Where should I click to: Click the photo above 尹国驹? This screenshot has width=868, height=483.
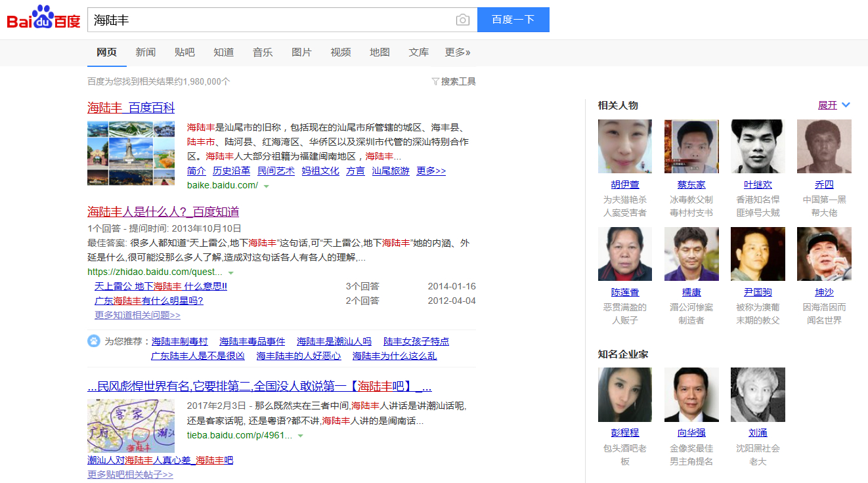pyautogui.click(x=758, y=254)
